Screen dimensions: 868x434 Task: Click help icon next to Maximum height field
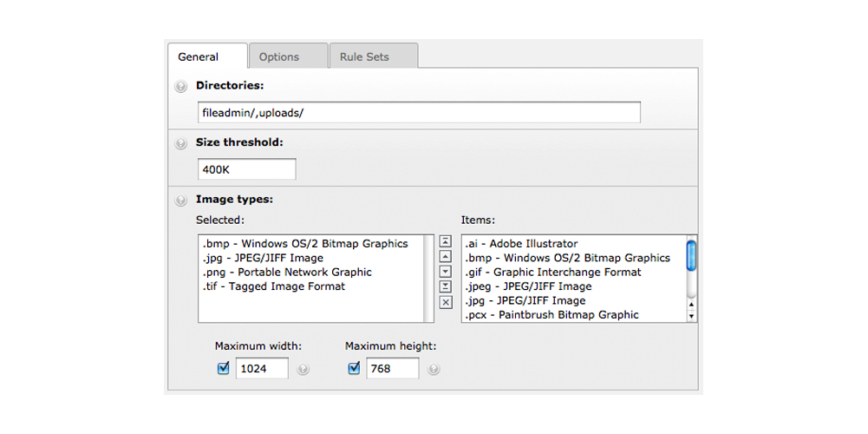click(x=434, y=369)
